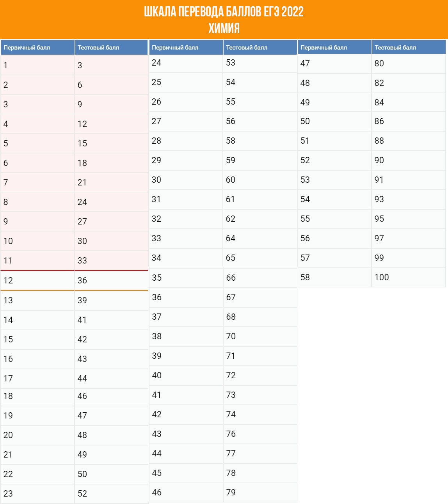Click primary score cell 23
This screenshot has width=448, height=504.
coord(37,494)
